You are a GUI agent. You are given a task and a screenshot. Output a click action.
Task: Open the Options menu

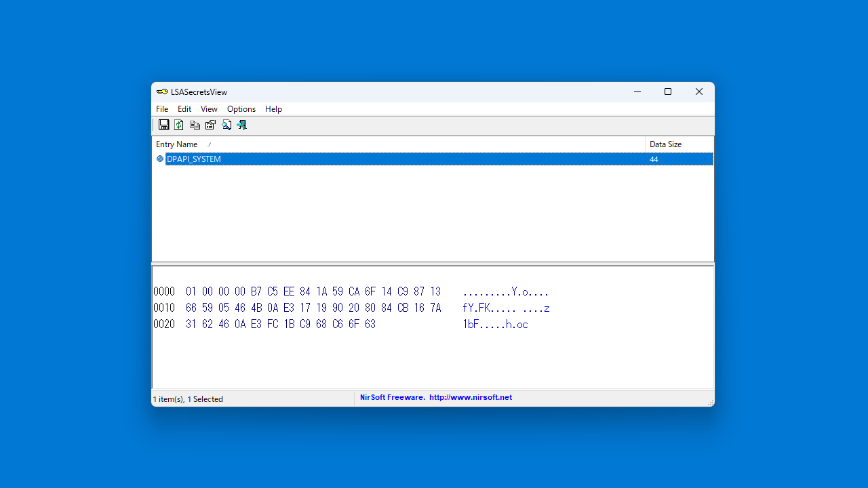tap(241, 109)
